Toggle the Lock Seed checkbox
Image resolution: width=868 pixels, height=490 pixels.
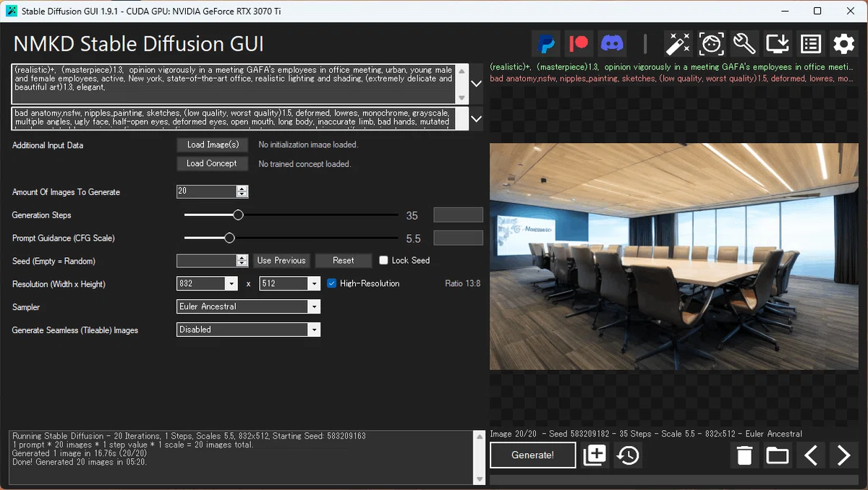(383, 260)
